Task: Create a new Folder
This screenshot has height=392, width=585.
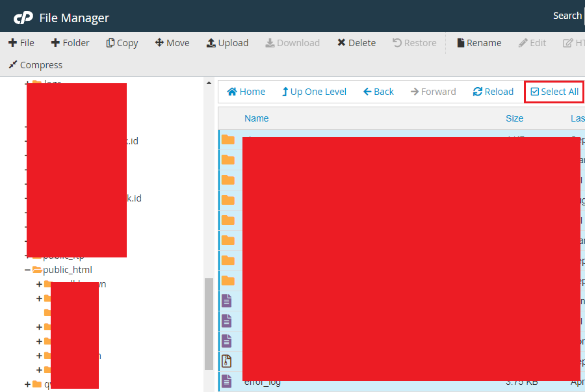Action: pyautogui.click(x=70, y=43)
